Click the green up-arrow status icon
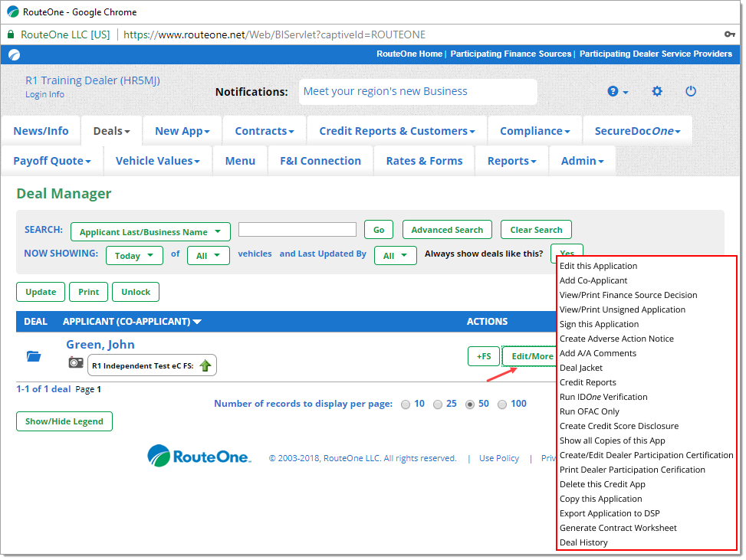This screenshot has height=560, width=746. 205,365
